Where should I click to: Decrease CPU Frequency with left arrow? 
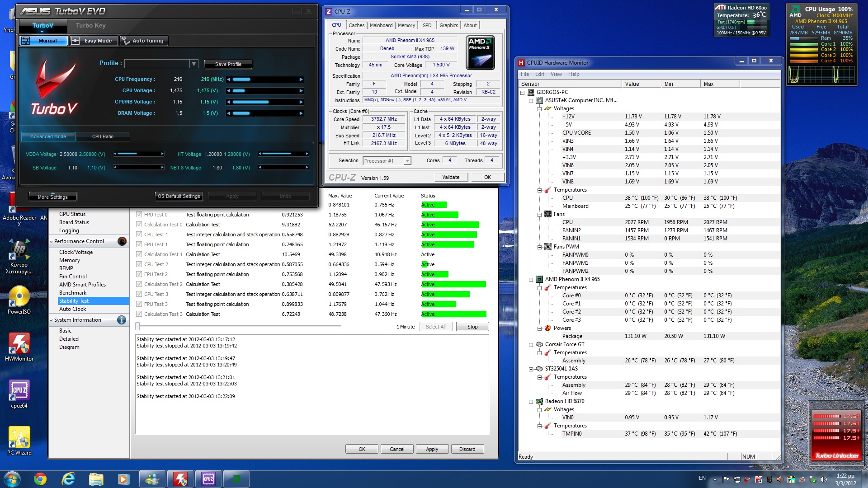229,80
